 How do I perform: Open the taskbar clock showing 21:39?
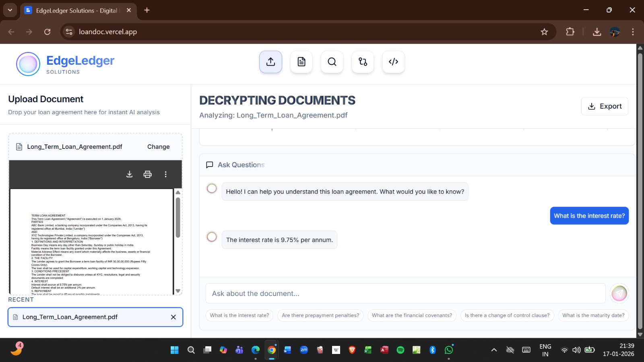[619, 350]
